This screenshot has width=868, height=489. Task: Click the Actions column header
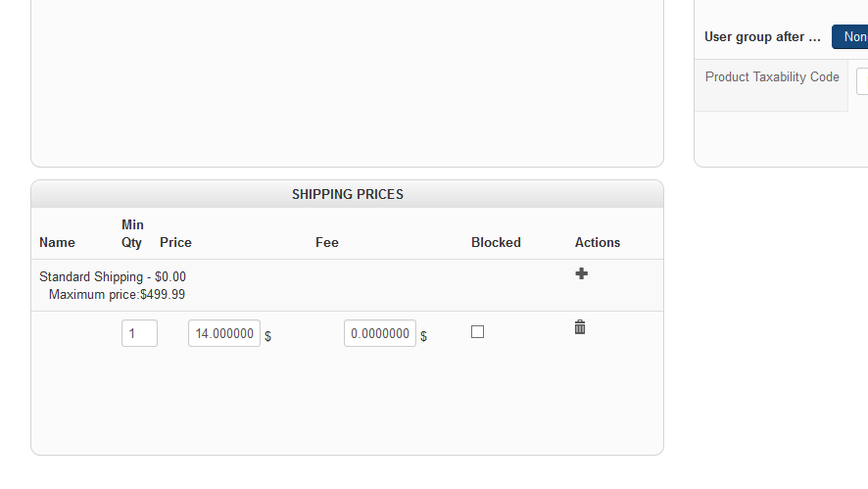[598, 242]
